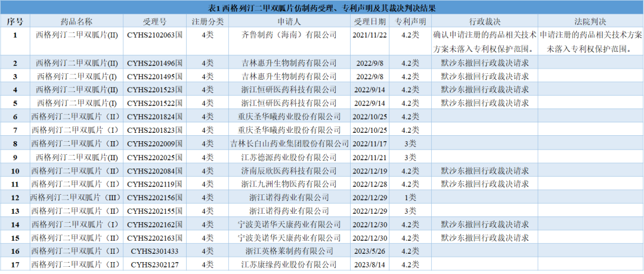The image size is (644, 274).
Task: Select cell CYHS2102063国
Action: (x=154, y=35)
